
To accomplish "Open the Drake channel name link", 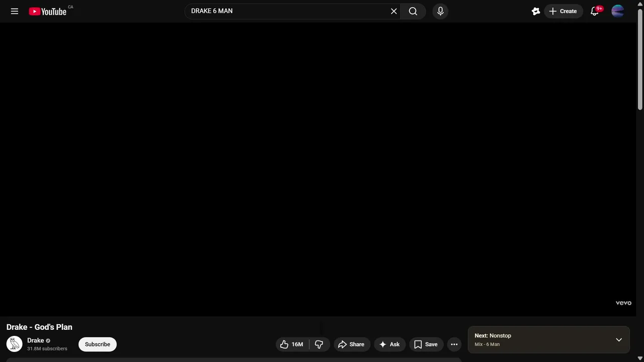I will (36, 340).
